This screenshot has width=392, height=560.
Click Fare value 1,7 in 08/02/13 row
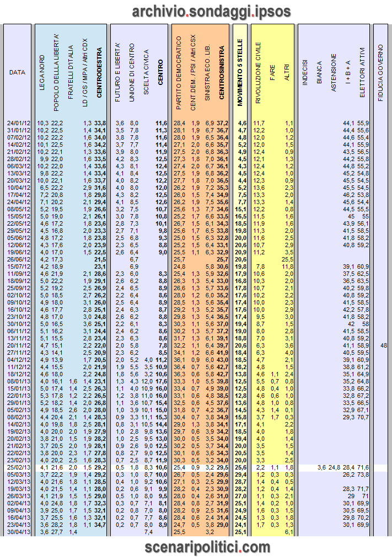click(x=275, y=417)
